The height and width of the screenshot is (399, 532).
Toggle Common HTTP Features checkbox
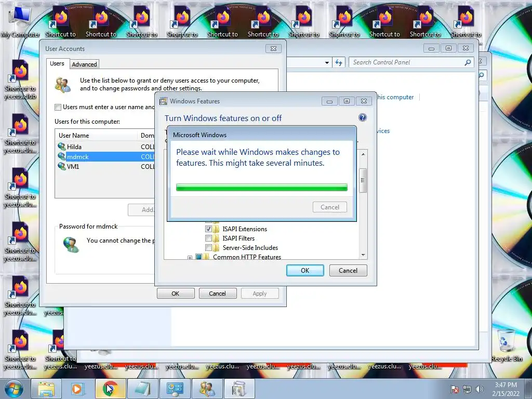point(199,257)
